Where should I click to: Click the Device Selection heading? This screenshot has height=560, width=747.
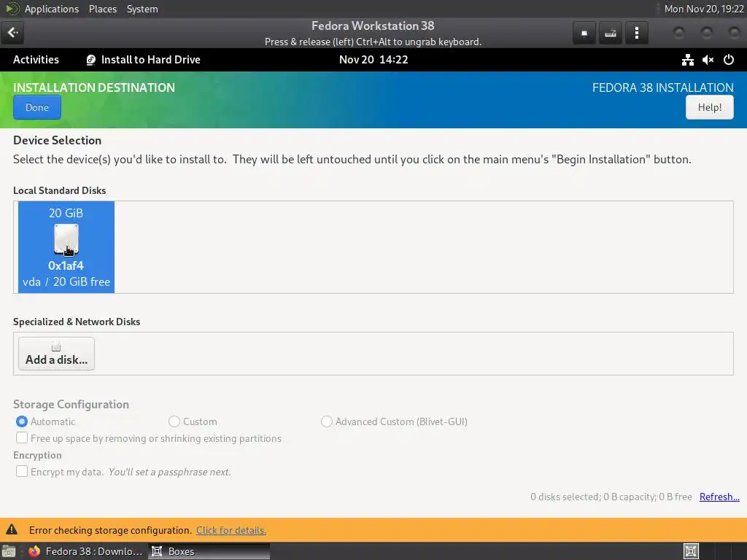(57, 140)
